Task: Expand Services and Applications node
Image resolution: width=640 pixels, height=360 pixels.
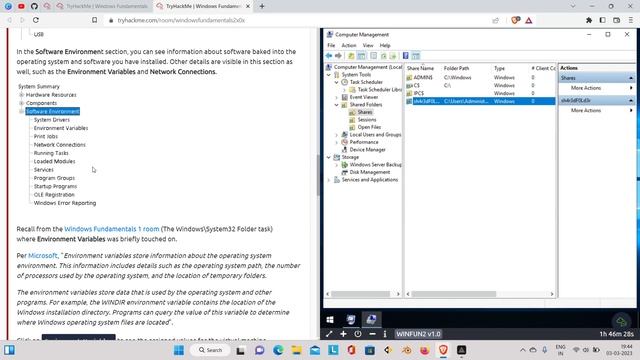Action: click(x=329, y=180)
